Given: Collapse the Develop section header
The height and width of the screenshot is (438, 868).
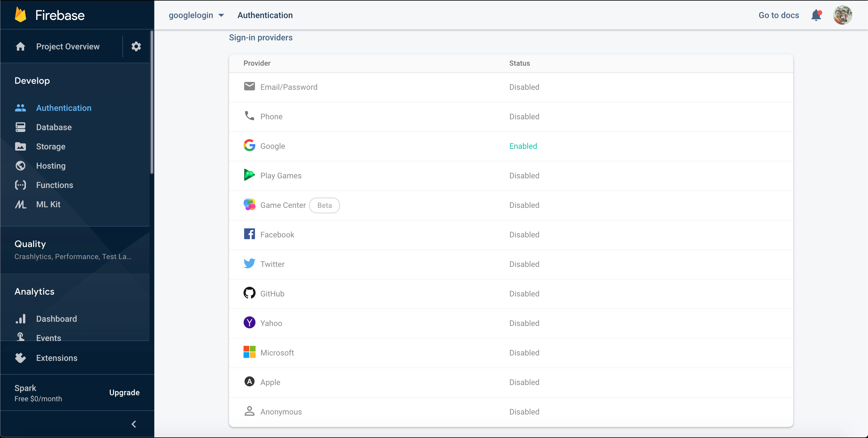Looking at the screenshot, I should (x=32, y=81).
